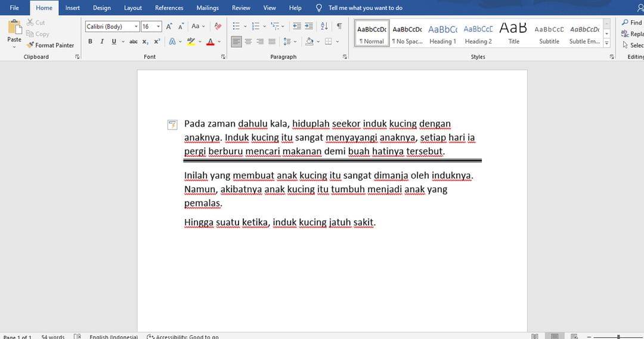
Task: Click the Increase Indent icon
Action: 308,26
